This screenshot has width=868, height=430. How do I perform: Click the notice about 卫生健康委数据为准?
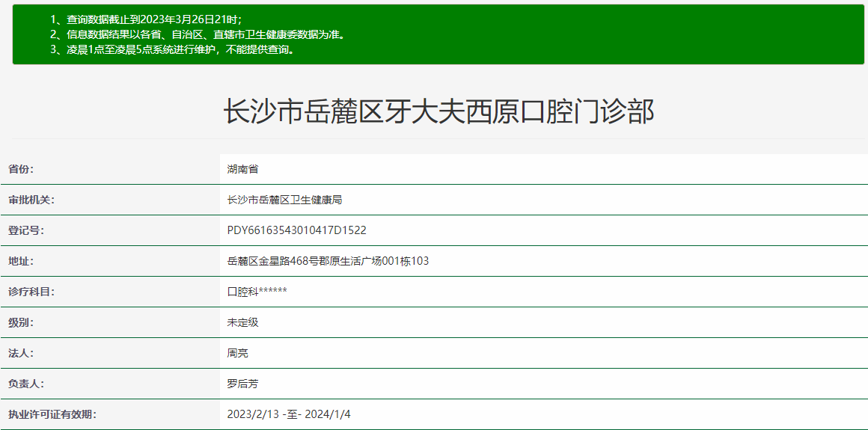pyautogui.click(x=197, y=35)
